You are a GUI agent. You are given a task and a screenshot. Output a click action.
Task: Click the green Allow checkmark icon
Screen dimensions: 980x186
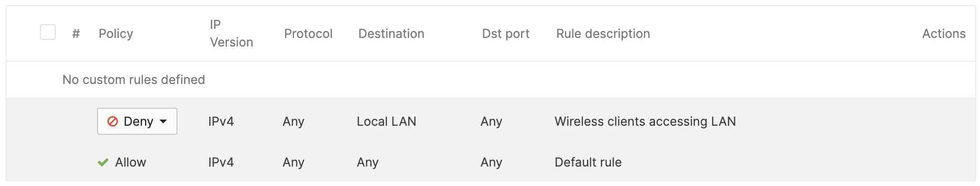103,162
